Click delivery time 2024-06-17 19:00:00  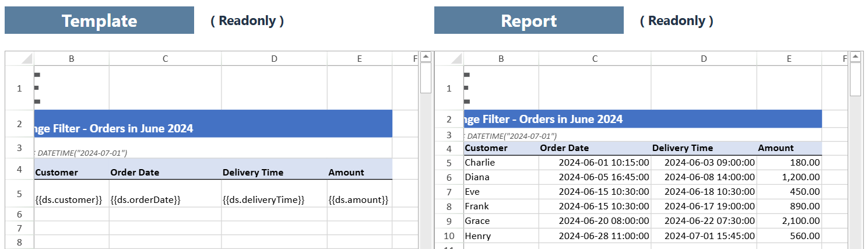click(704, 206)
